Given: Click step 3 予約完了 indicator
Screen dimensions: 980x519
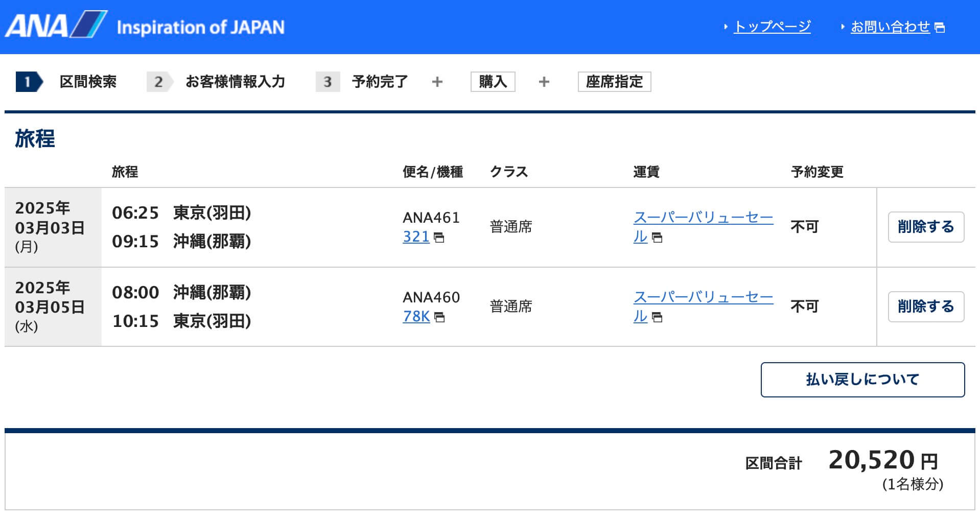Looking at the screenshot, I should [362, 82].
